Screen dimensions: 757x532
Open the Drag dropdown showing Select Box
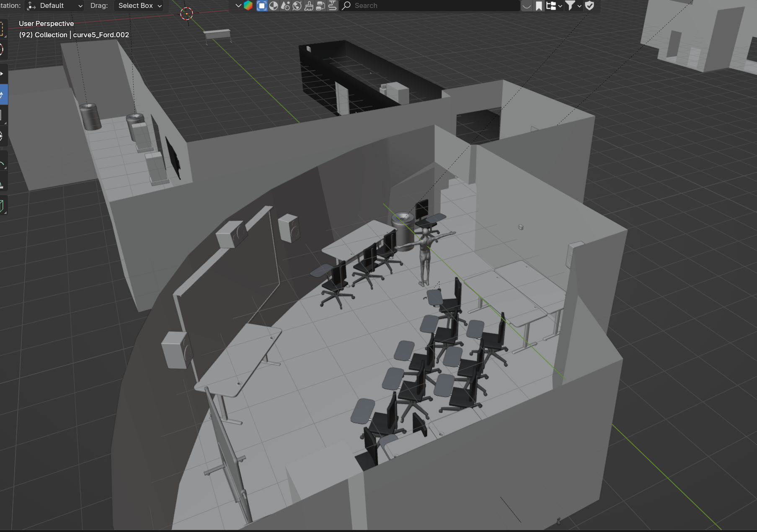[140, 5]
